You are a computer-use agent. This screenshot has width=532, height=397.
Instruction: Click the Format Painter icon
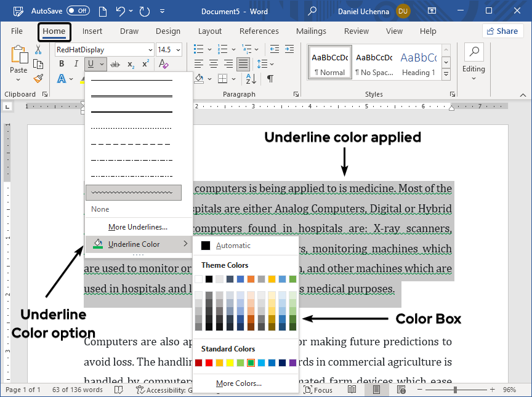[38, 79]
